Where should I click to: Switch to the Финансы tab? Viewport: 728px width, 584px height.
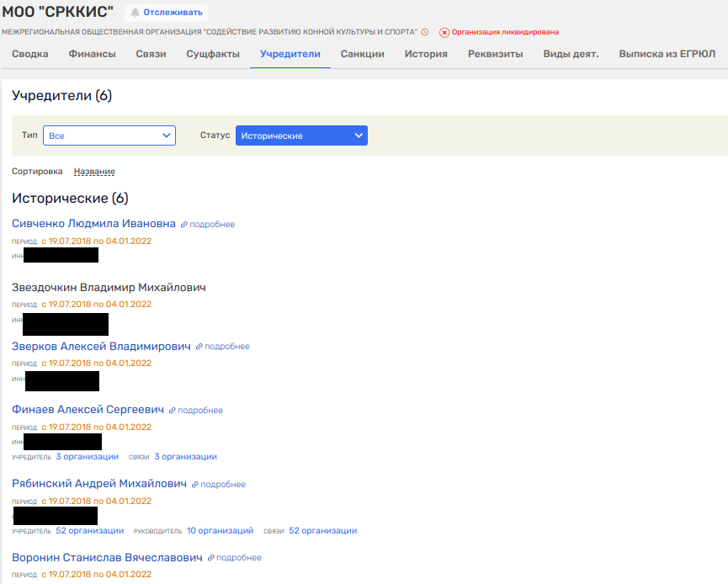pos(92,54)
